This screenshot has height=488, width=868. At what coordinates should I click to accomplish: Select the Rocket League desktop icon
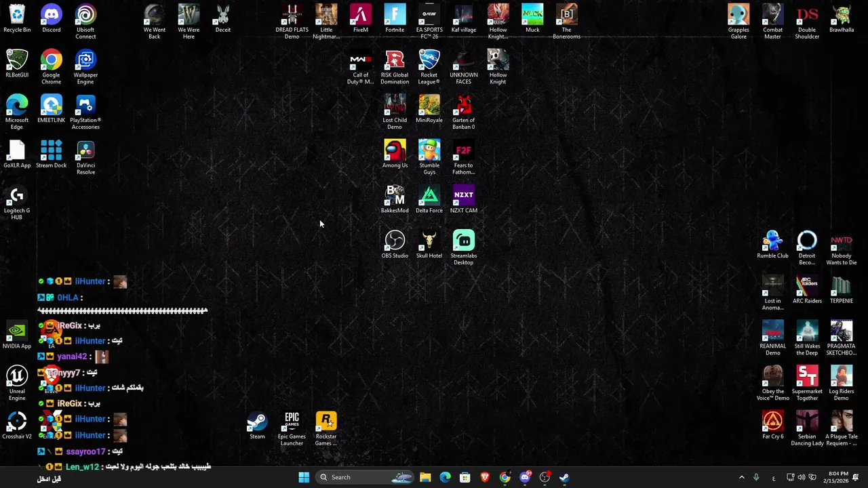[429, 67]
